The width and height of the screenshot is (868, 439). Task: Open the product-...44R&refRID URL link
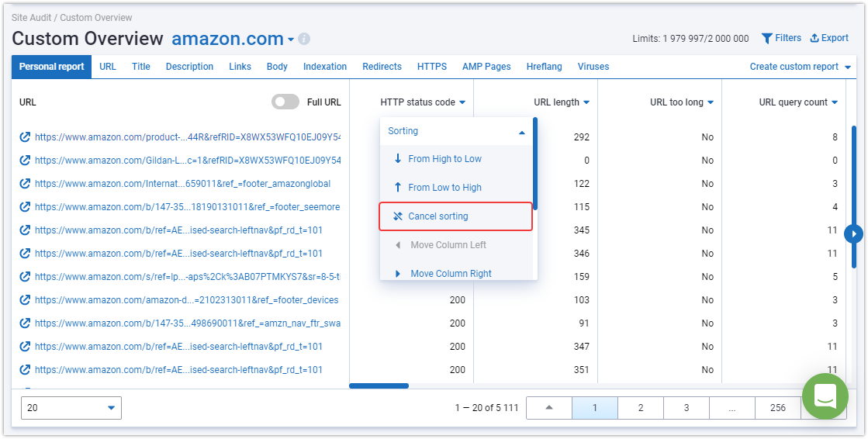(x=188, y=137)
